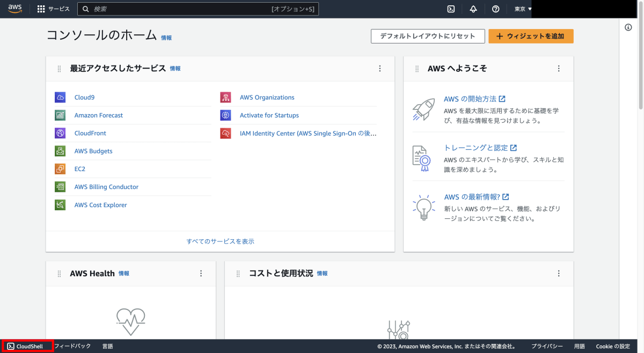644x353 pixels.
Task: Open the AWS Organizations link
Action: 267,98
